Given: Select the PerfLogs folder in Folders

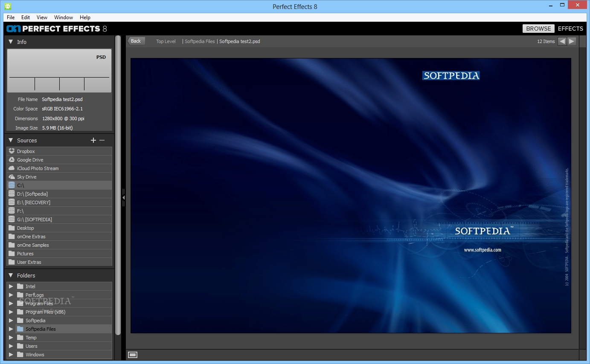Looking at the screenshot, I should coord(64,295).
